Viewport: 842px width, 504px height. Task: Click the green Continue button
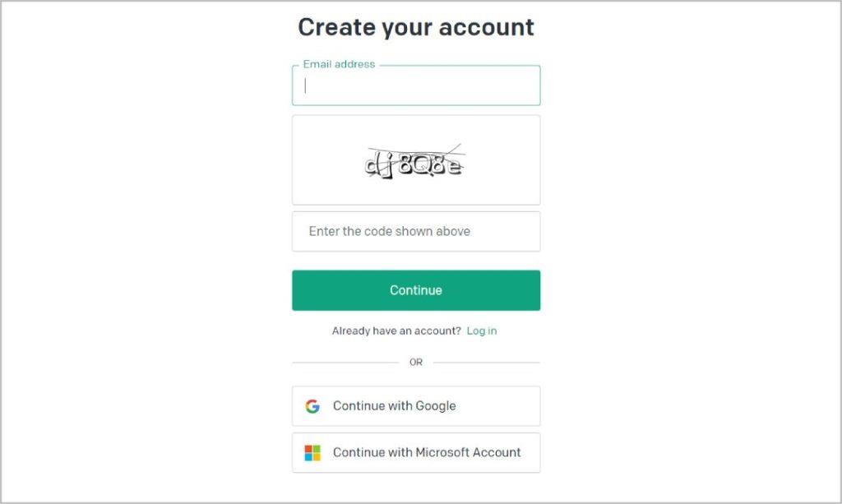point(416,290)
